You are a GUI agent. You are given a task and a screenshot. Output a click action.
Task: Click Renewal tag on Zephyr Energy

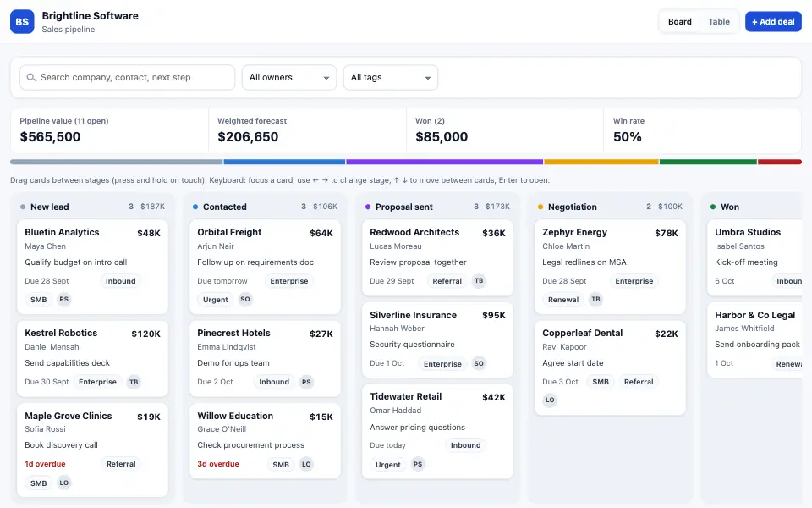click(x=563, y=300)
